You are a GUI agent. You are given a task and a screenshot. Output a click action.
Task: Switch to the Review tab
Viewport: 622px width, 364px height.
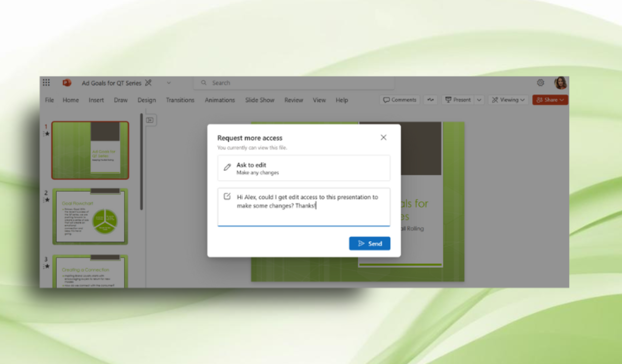point(294,100)
